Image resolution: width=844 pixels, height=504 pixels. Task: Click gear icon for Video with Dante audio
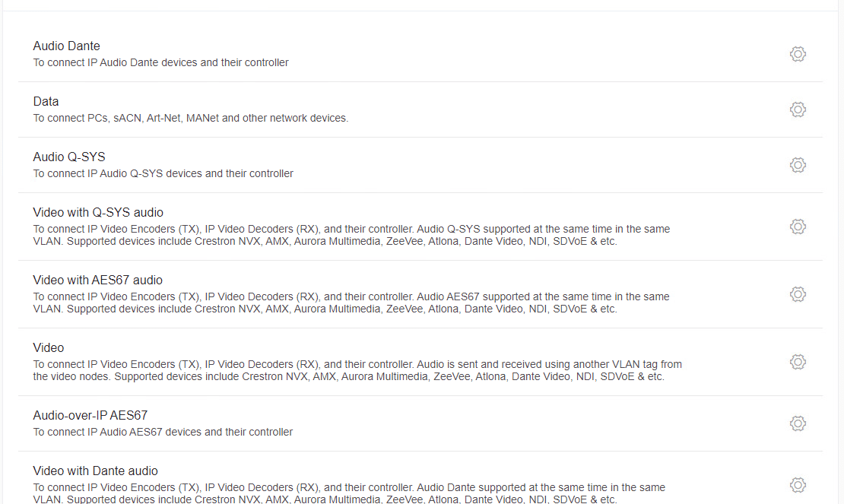(x=798, y=485)
